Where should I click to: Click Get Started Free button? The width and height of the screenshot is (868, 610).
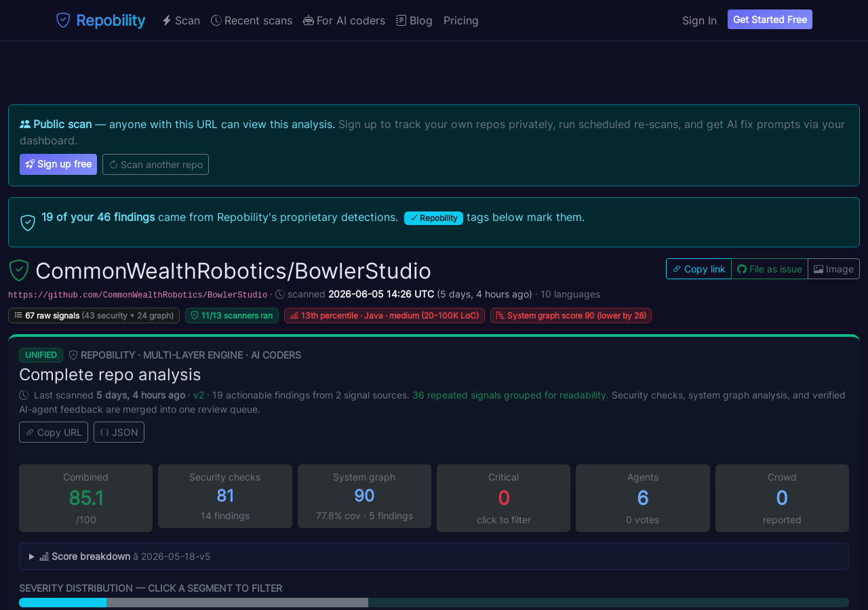click(x=770, y=20)
